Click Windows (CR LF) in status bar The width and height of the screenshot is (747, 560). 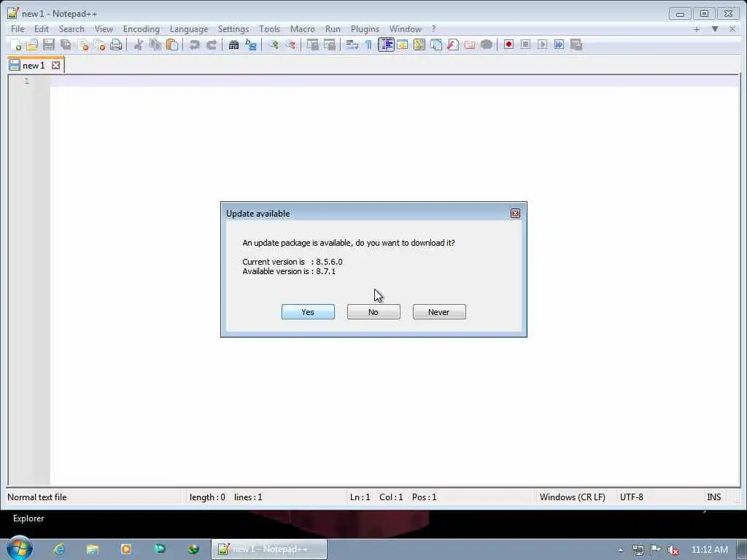click(x=572, y=497)
